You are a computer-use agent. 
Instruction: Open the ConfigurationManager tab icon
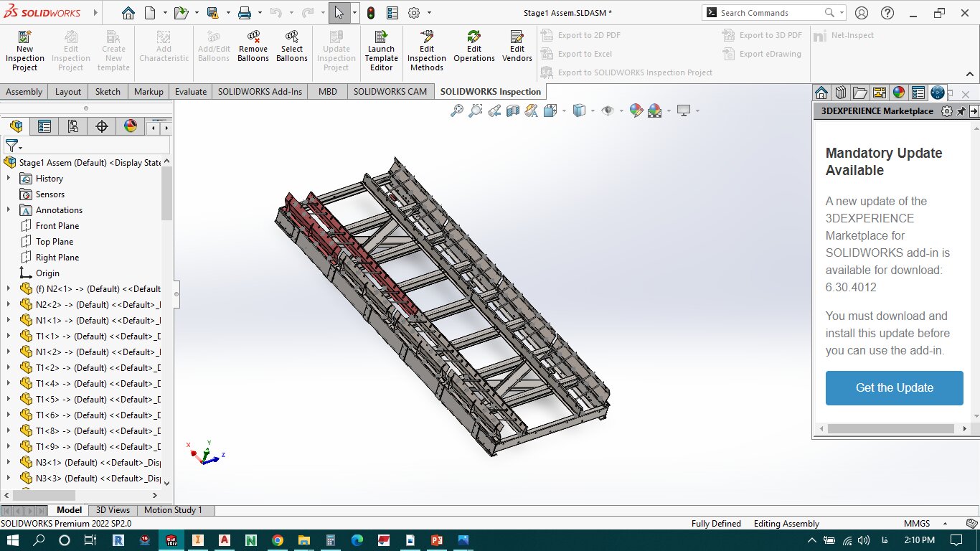click(x=72, y=127)
